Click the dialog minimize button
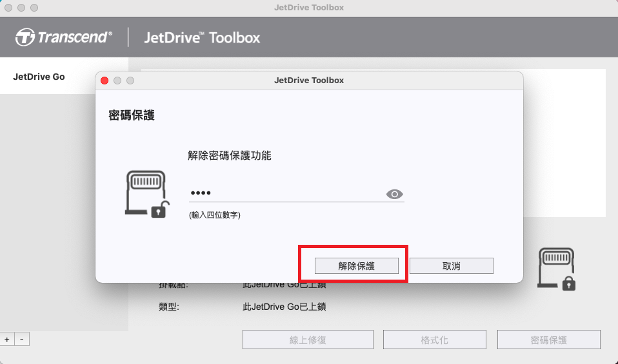 point(117,81)
